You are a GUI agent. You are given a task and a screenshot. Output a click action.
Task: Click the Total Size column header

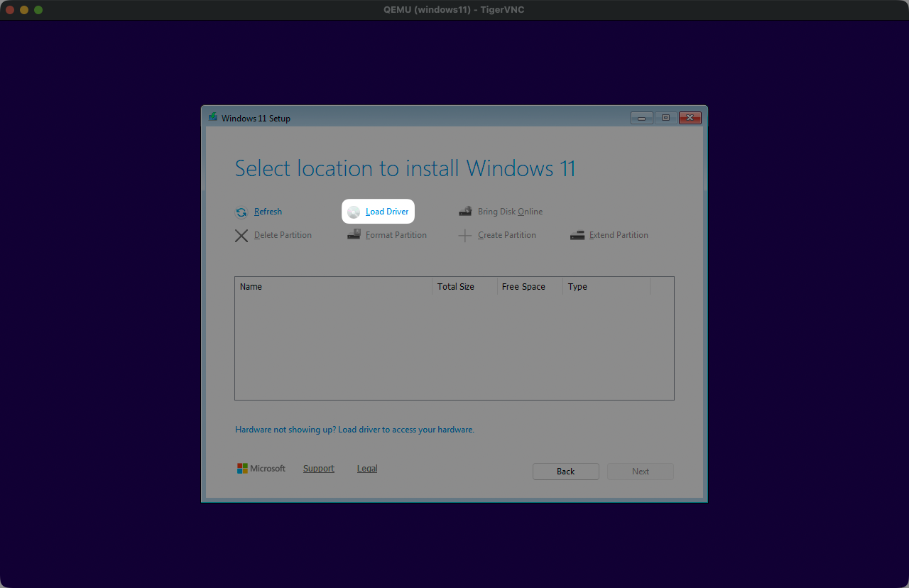click(x=464, y=287)
